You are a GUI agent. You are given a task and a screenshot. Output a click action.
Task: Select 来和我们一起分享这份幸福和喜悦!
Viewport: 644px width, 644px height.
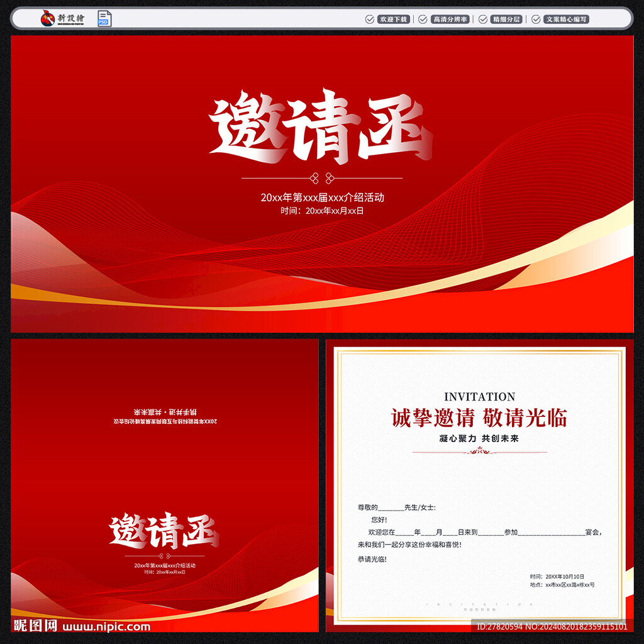pyautogui.click(x=409, y=545)
